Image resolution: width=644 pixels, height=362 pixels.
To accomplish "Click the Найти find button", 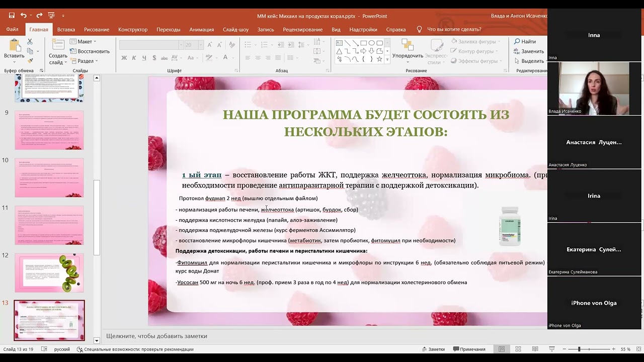I will point(525,42).
